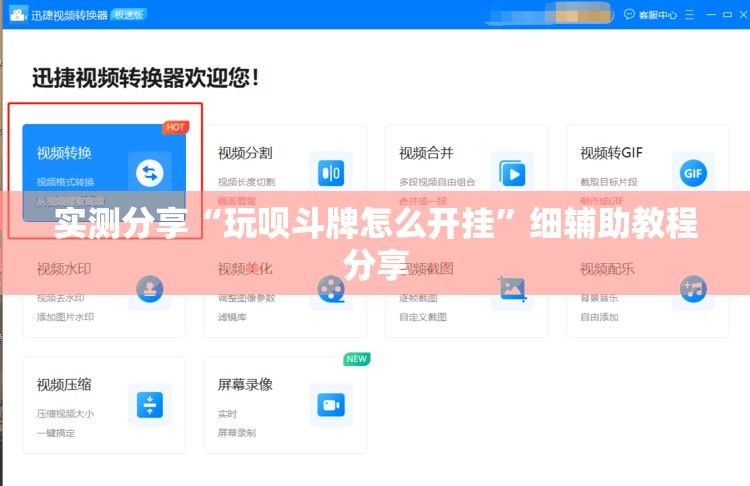Open the 视频合并 card title
The image size is (750, 486).
(426, 153)
